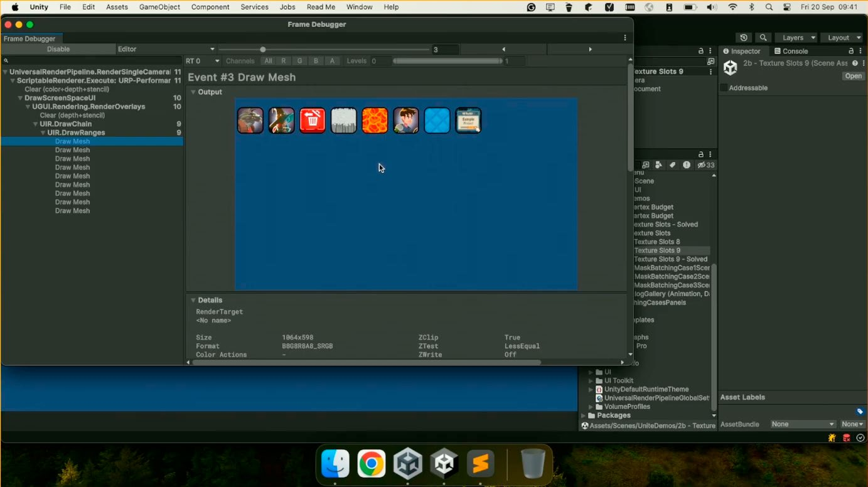The image size is (868, 487).
Task: Open Google Chrome from the Dock
Action: click(x=372, y=464)
